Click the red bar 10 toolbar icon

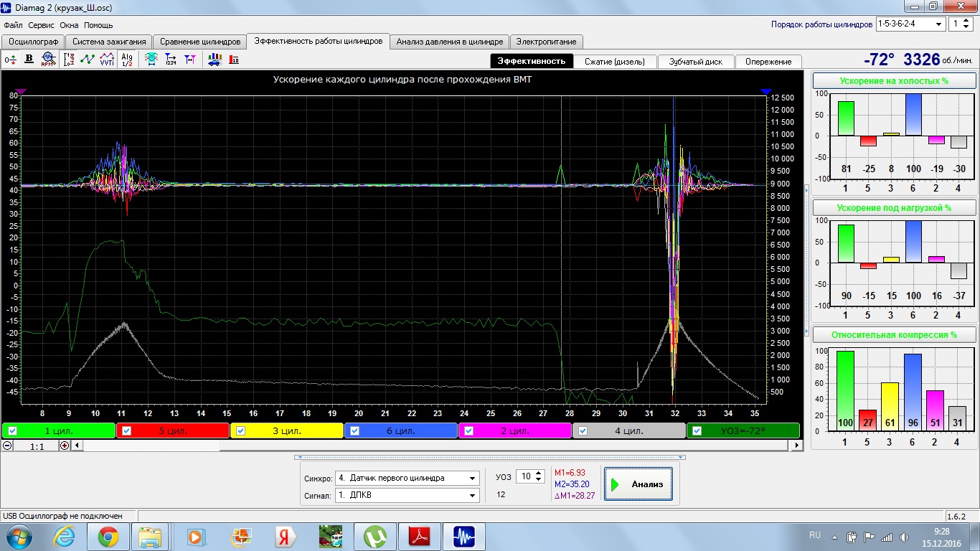tap(234, 59)
